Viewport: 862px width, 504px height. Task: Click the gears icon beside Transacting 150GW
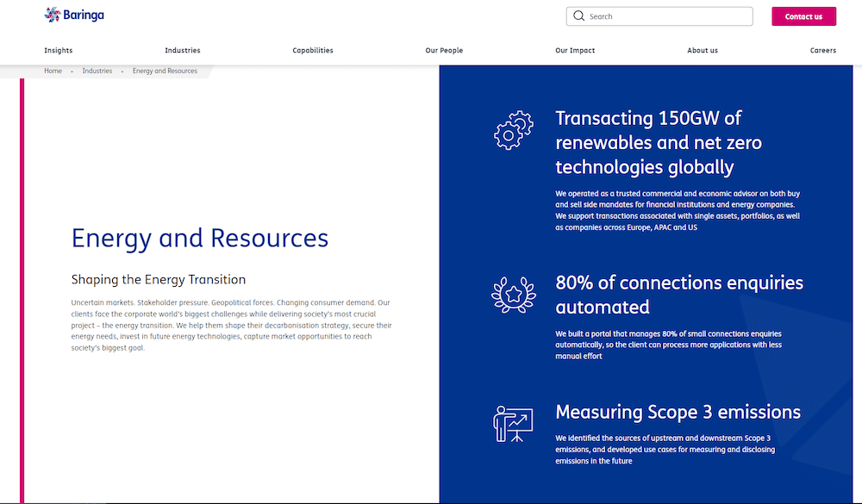514,130
